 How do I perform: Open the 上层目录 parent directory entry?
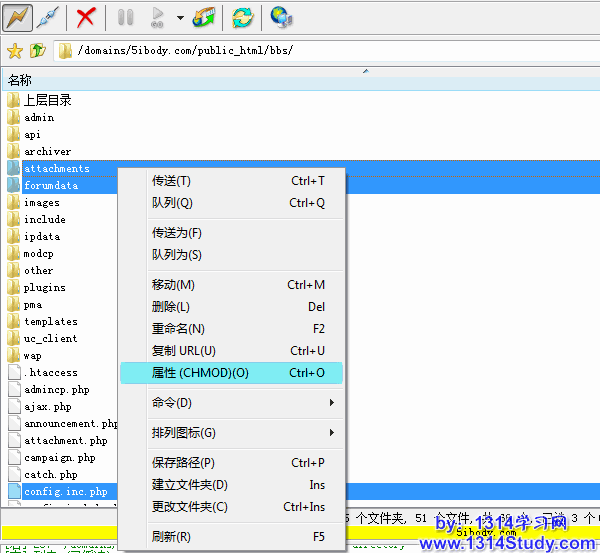point(47,100)
